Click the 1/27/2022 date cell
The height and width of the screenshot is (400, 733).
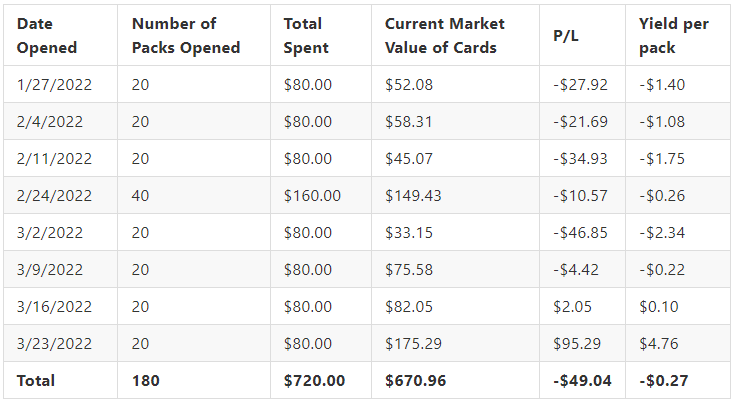(x=54, y=85)
